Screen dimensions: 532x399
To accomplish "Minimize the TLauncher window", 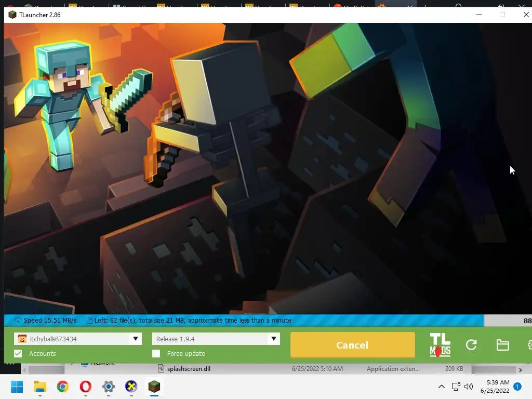I will 479,15.
